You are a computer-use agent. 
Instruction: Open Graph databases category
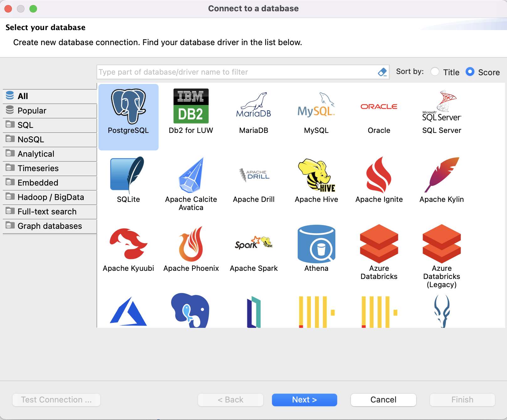[x=50, y=226]
